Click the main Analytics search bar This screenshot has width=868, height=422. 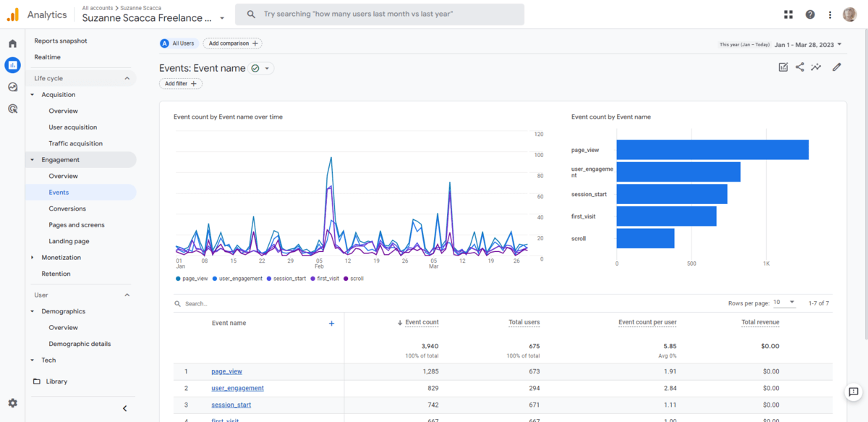380,14
